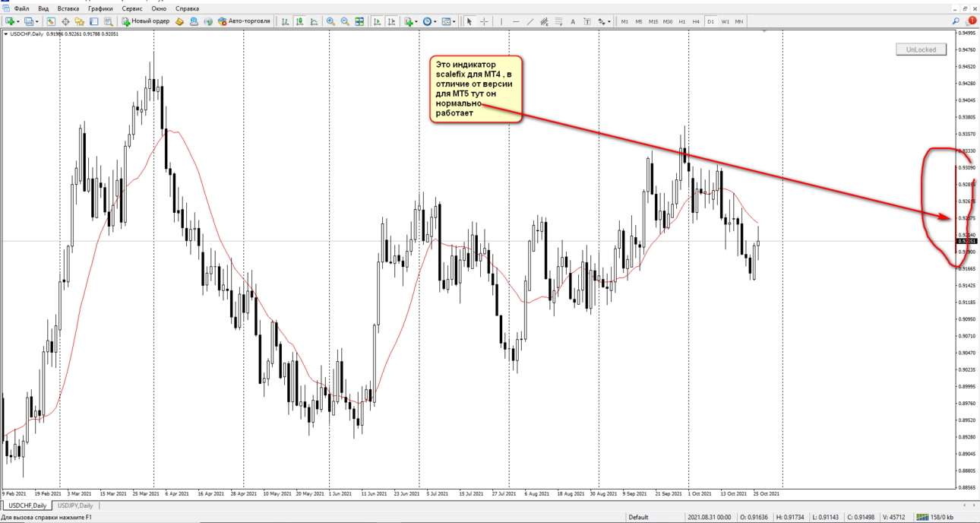
Task: Switch to the USDJPY,Daily chart tab
Action: click(75, 506)
